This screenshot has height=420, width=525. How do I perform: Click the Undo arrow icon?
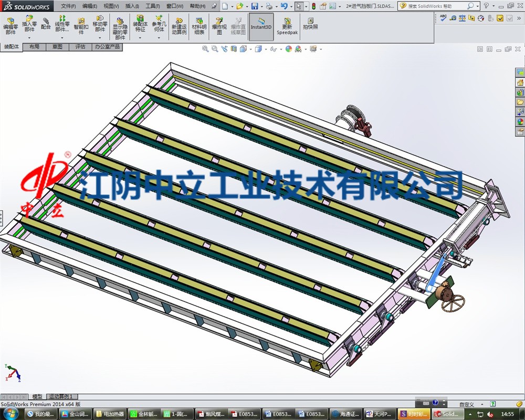click(284, 6)
